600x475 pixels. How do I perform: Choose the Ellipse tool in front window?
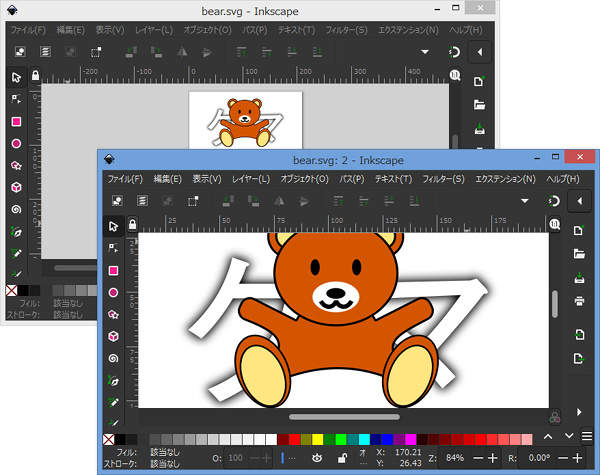click(x=113, y=292)
